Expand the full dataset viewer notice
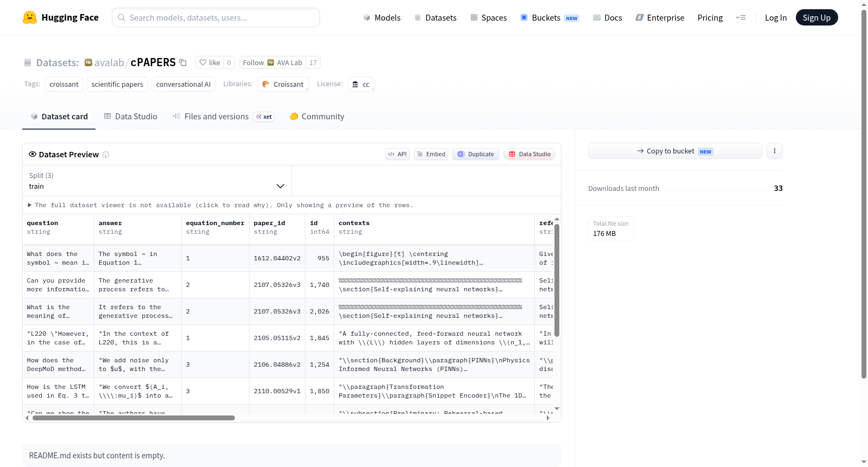 tap(220, 205)
